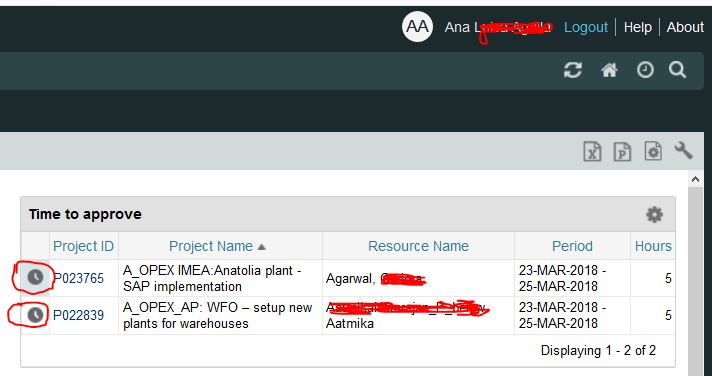Image resolution: width=712 pixels, height=376 pixels.
Task: Open timesheet clock icon for P022839
Action: point(35,315)
